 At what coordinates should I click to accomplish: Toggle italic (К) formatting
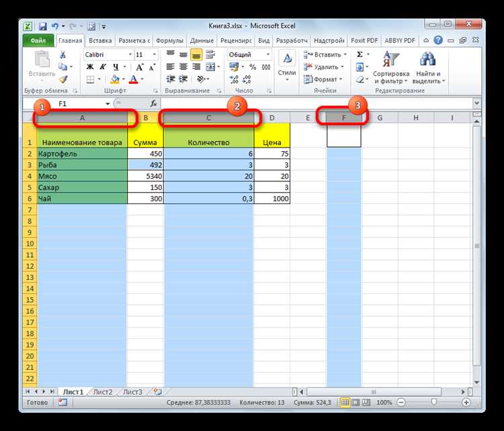(x=103, y=67)
